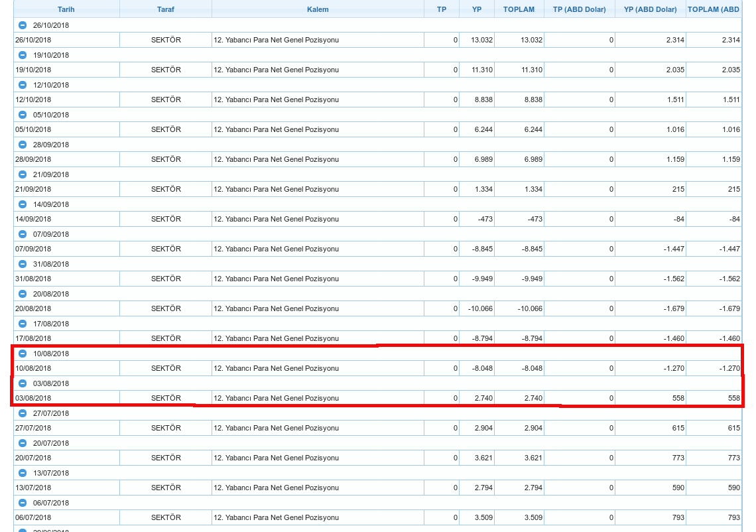This screenshot has width=756, height=532.
Task: Collapse the 10/08/2018 group
Action: pos(22,354)
